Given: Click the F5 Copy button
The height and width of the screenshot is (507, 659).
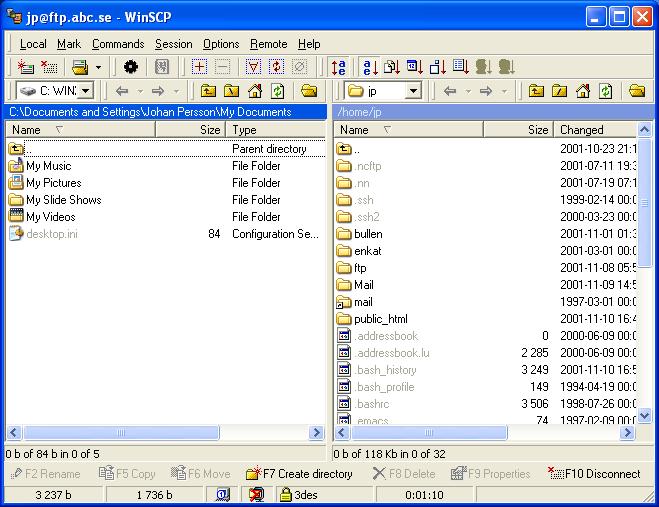Looking at the screenshot, I should pos(127,474).
